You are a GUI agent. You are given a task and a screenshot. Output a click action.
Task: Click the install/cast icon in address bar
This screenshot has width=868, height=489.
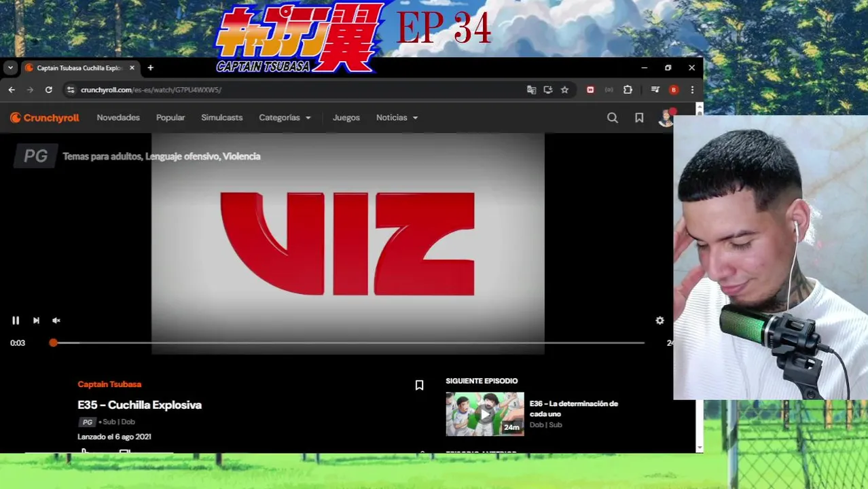click(x=548, y=90)
